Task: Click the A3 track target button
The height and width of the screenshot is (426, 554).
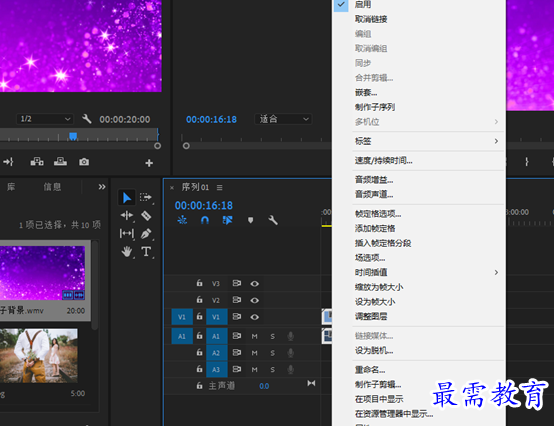Action: pos(216,369)
